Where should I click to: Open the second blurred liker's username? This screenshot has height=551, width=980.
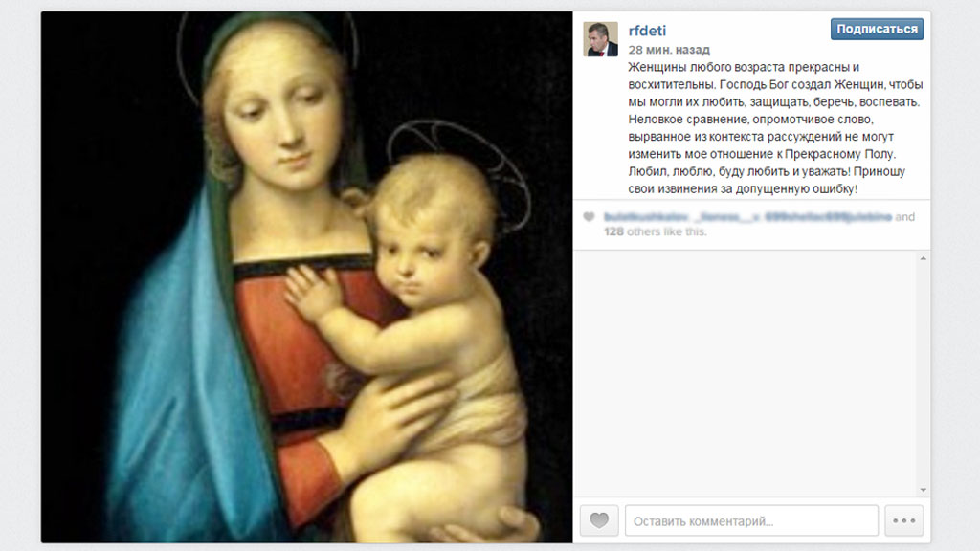[727, 217]
